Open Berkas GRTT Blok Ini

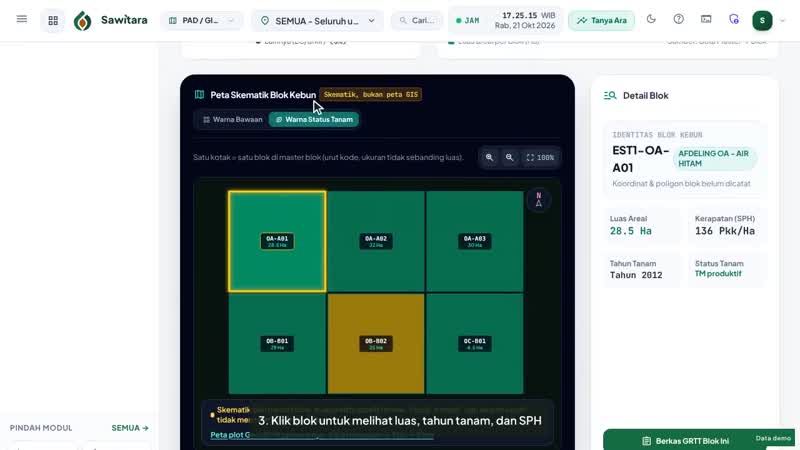(x=686, y=440)
